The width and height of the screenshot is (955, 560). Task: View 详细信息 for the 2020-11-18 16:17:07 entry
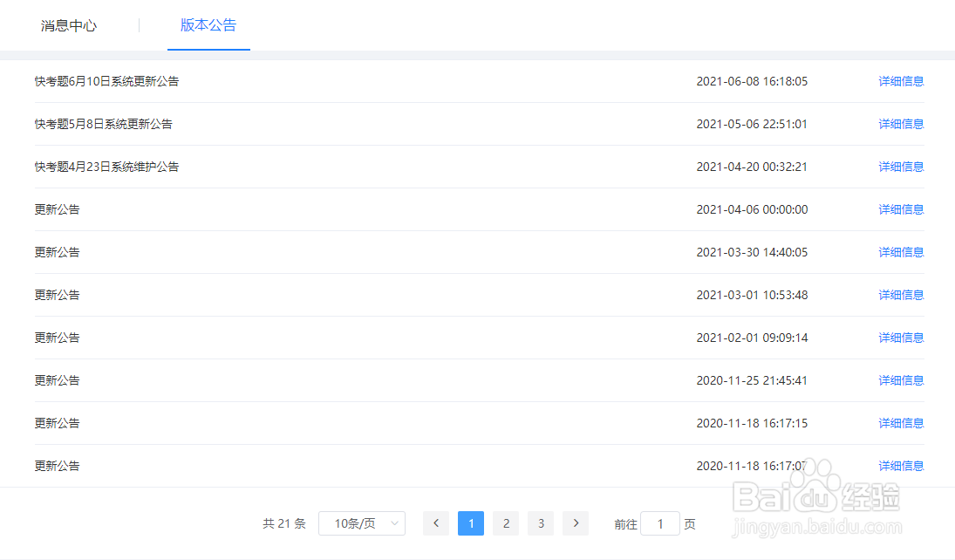pyautogui.click(x=901, y=466)
